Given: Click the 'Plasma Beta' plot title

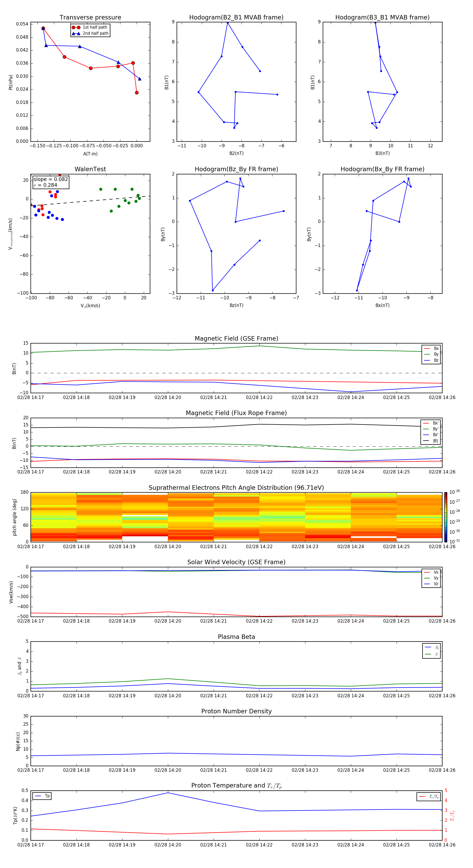Looking at the screenshot, I should point(236,637).
